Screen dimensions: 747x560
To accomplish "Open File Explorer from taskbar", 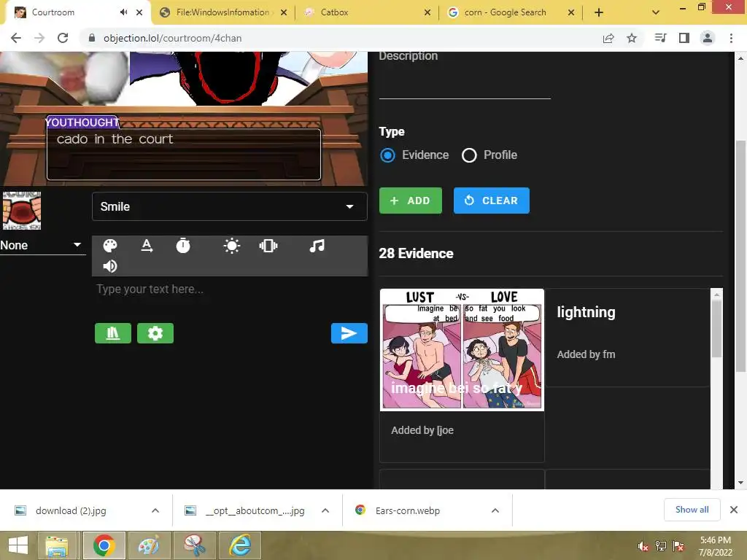I will (57, 545).
